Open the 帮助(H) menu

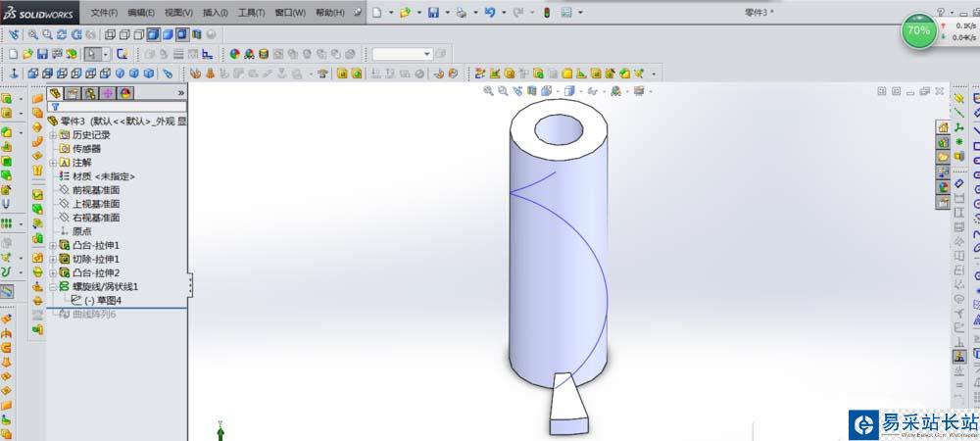point(330,13)
